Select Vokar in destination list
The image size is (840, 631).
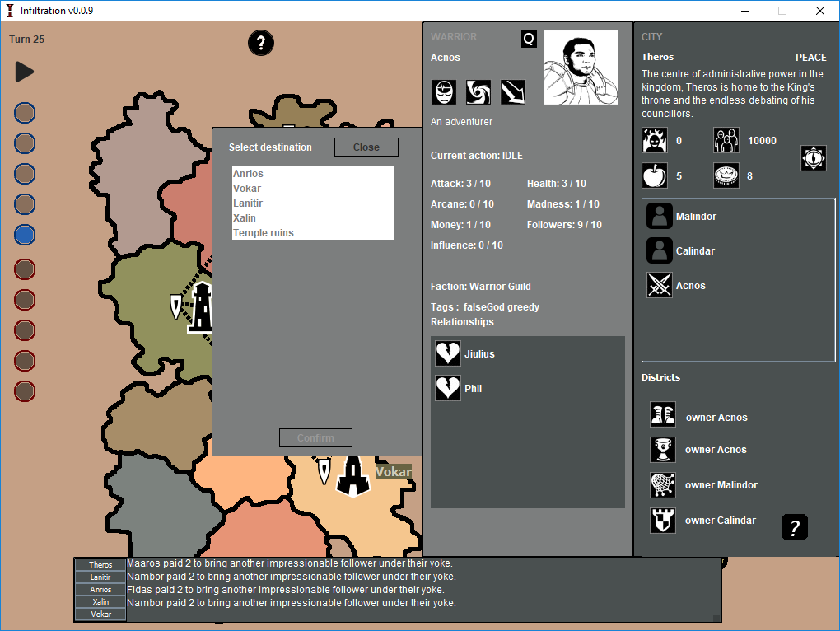pos(313,189)
